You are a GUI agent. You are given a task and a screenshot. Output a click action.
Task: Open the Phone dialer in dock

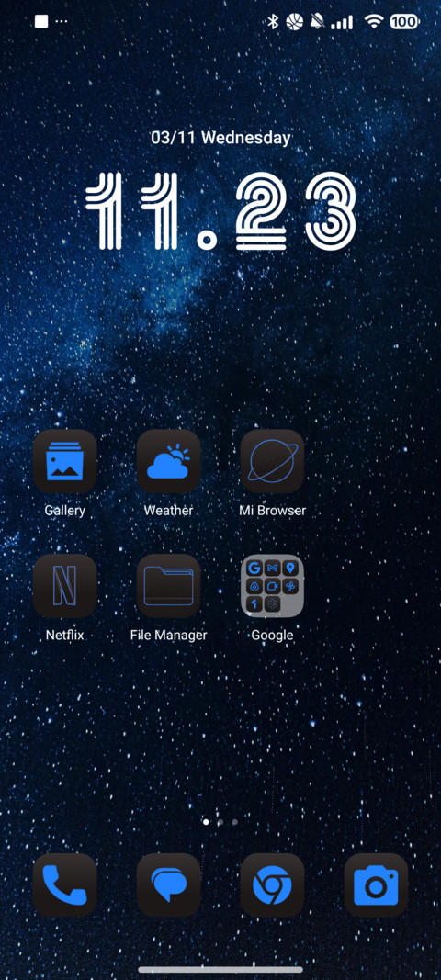(64, 885)
